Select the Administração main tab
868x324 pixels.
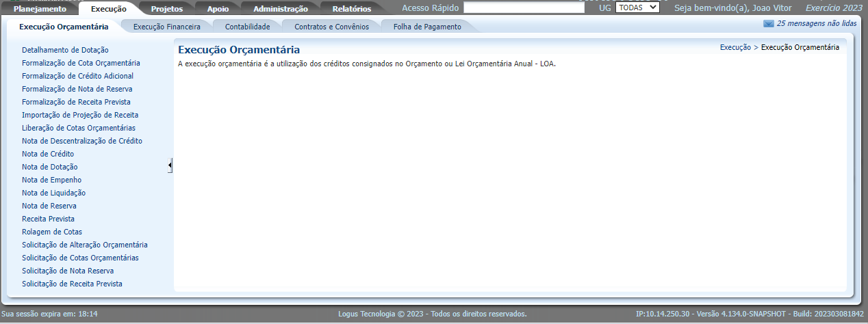pyautogui.click(x=281, y=9)
